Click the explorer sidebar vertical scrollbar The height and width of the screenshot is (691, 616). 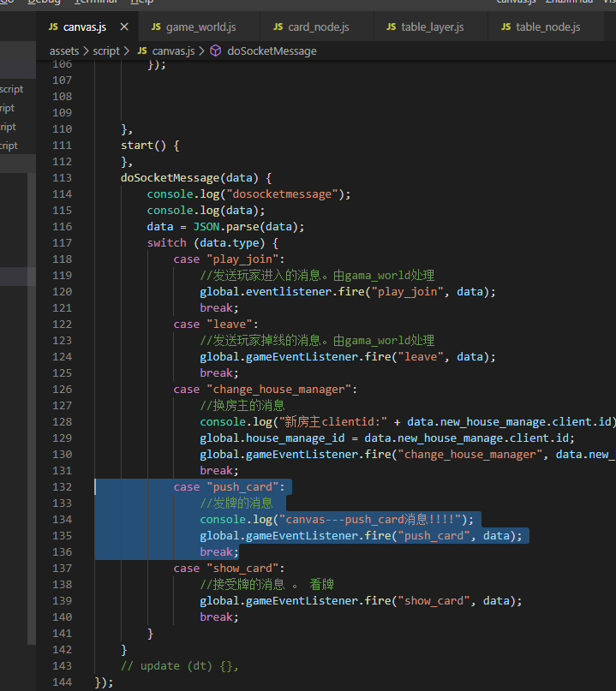[x=32, y=408]
